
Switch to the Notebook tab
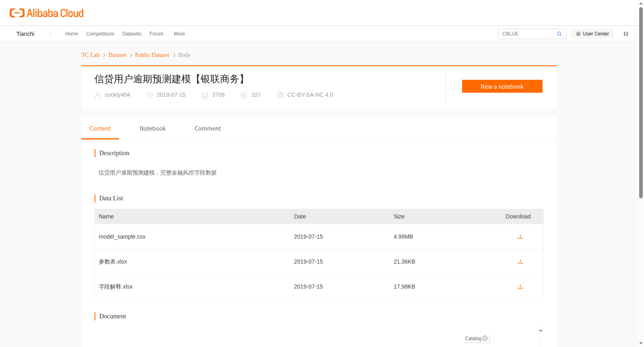click(x=153, y=129)
